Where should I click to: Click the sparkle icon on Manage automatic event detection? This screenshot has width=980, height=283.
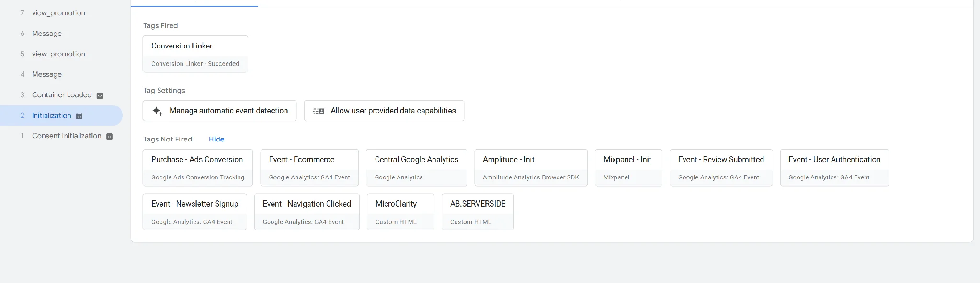tap(157, 111)
